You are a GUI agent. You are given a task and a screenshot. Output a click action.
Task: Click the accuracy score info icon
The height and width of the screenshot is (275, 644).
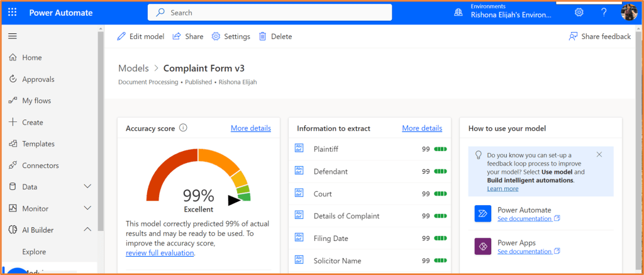[184, 128]
